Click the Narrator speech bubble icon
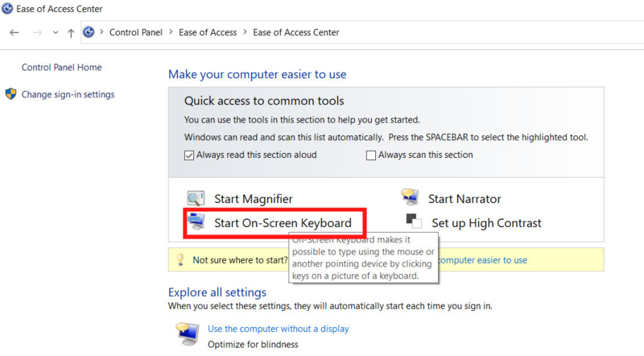 410,197
